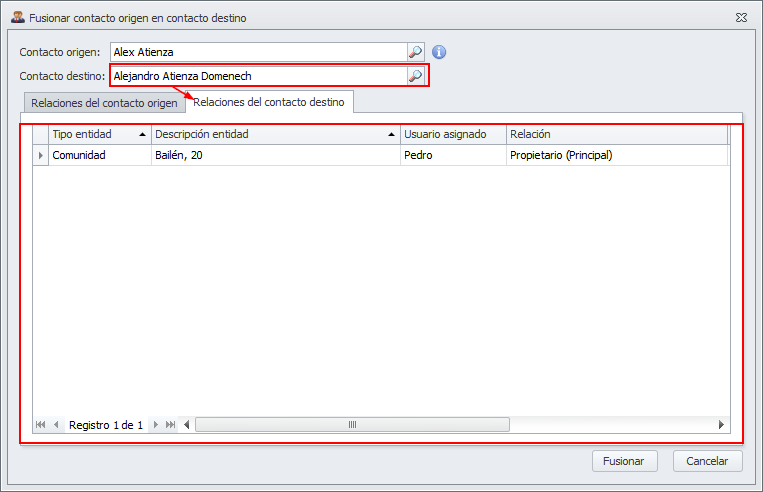Go to last record in navigator
763x492 pixels.
pos(170,425)
